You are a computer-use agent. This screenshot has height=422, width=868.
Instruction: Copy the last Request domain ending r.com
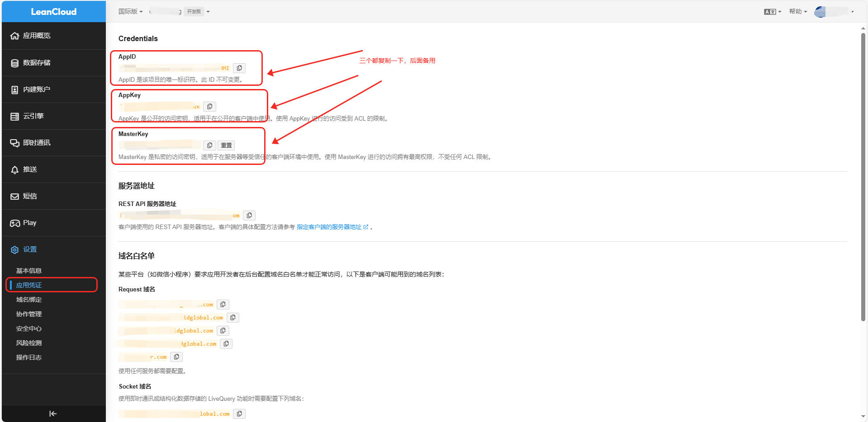[176, 357]
